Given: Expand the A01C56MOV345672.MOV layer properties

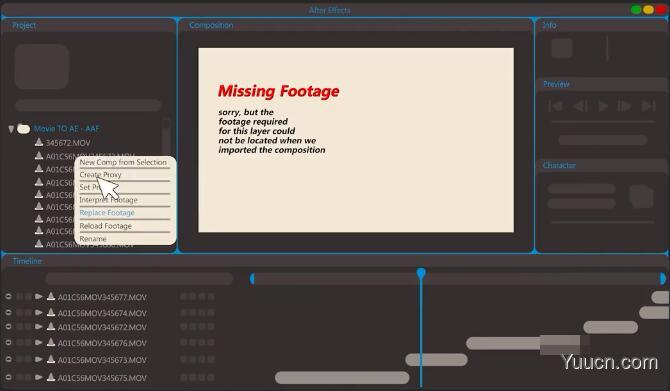Looking at the screenshot, I should point(38,327).
